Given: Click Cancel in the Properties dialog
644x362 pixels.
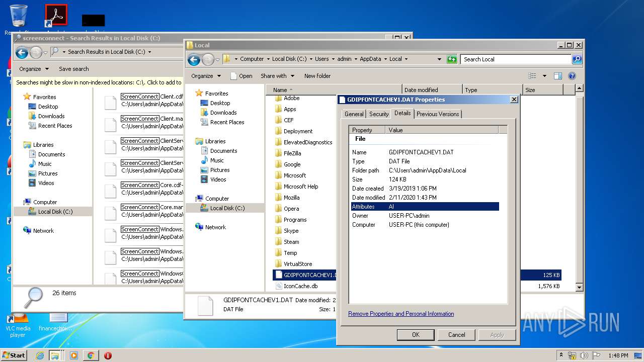Looking at the screenshot, I should (457, 335).
